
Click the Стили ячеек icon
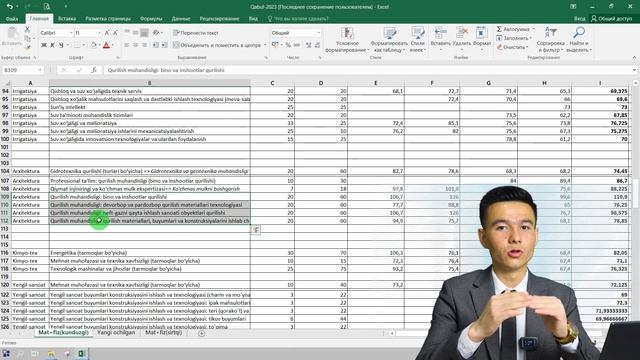[x=418, y=33]
